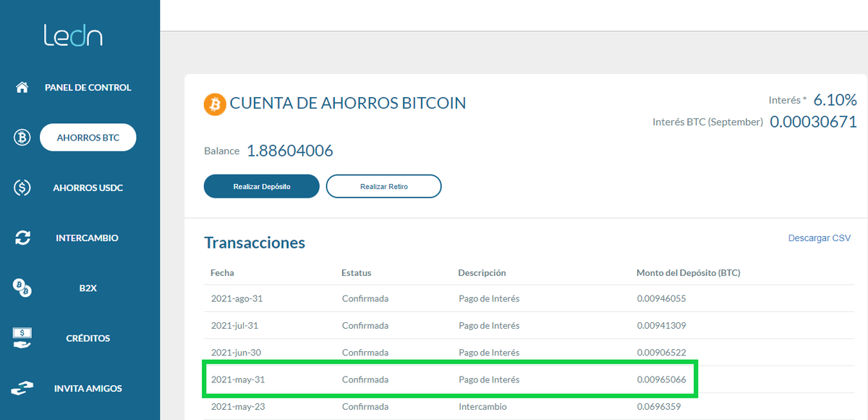Click Interés BTC September value 0.00030671
The height and width of the screenshot is (420, 868).
pos(813,122)
